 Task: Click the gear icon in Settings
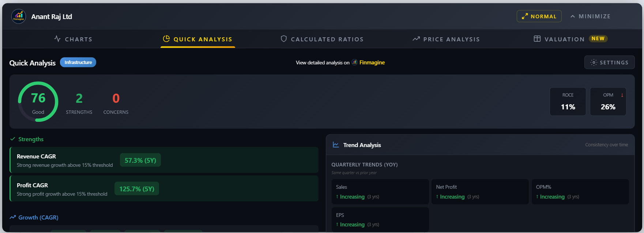[594, 63]
